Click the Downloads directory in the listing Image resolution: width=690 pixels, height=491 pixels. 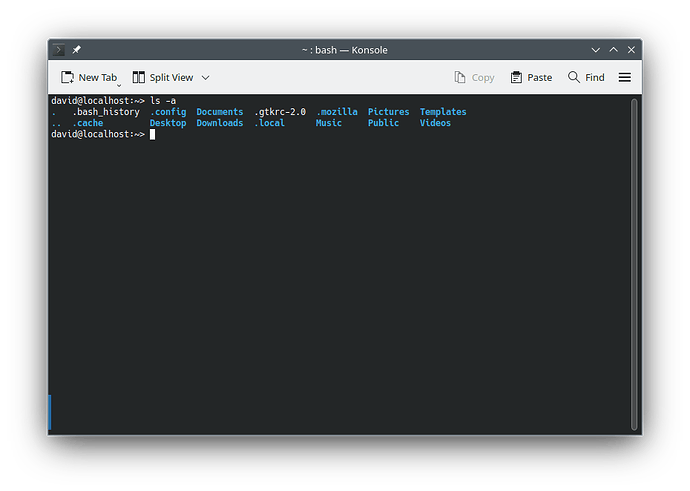[219, 123]
